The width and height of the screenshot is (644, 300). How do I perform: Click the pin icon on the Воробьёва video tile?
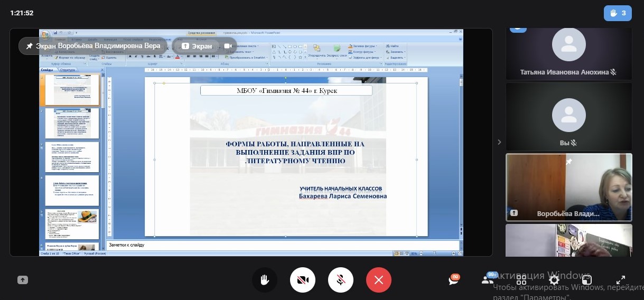[x=568, y=162]
